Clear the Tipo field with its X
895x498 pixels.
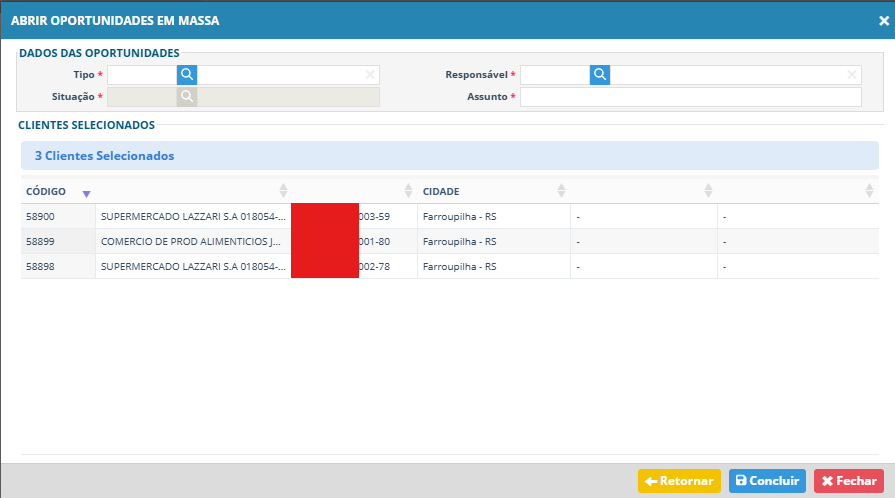tap(370, 75)
